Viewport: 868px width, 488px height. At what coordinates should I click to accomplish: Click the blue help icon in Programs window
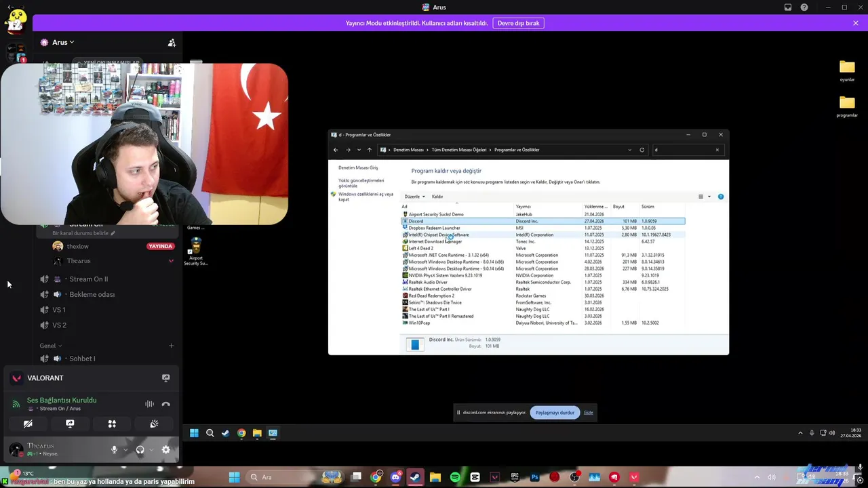(x=721, y=197)
